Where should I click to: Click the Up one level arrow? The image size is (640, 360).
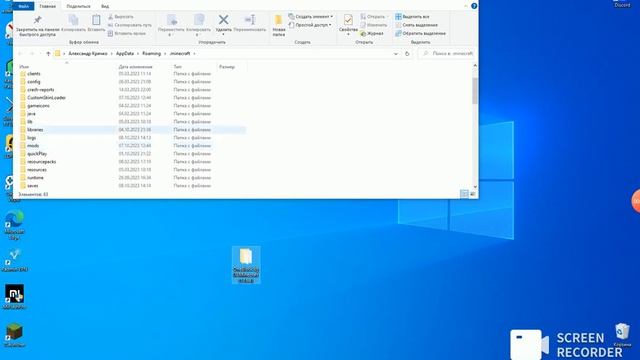(48, 53)
